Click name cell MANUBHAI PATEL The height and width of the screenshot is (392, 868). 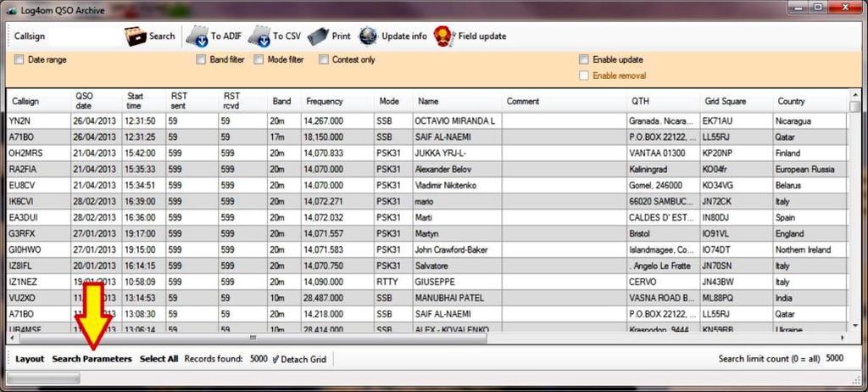[457, 298]
